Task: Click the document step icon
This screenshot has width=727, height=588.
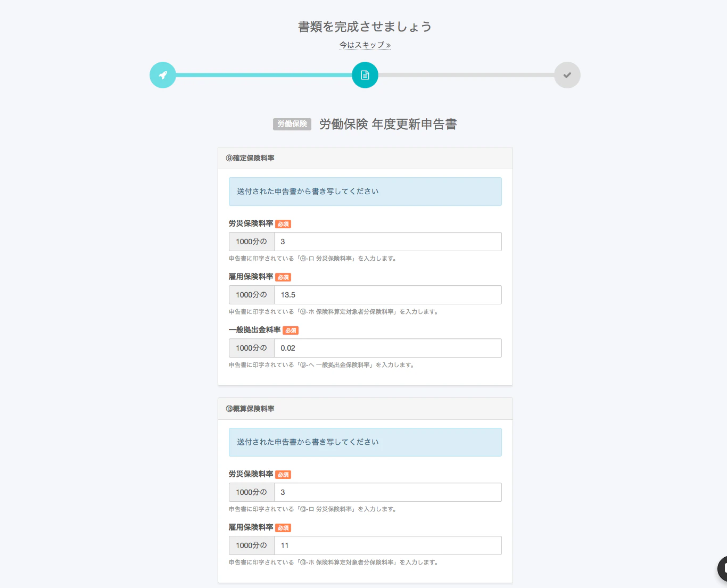Action: tap(365, 75)
